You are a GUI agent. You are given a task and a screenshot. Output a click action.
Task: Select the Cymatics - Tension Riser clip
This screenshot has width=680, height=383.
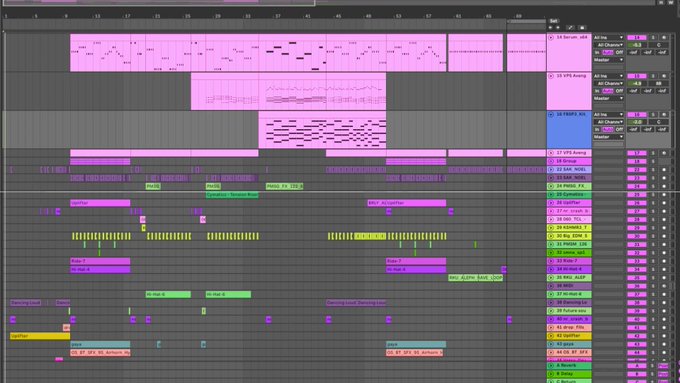pos(232,195)
